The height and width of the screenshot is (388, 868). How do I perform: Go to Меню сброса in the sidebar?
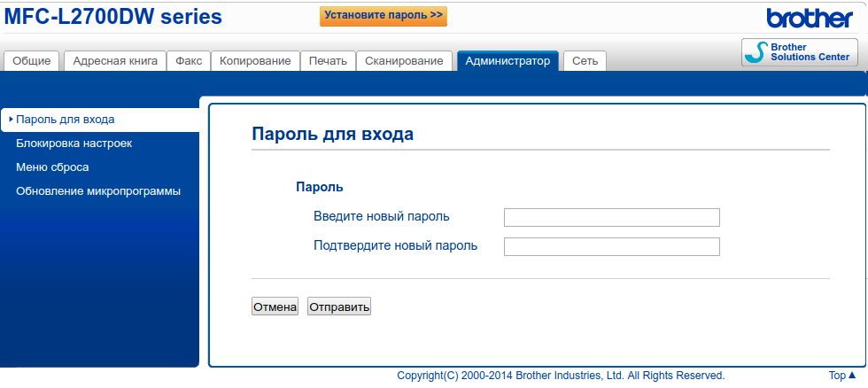pyautogui.click(x=52, y=167)
